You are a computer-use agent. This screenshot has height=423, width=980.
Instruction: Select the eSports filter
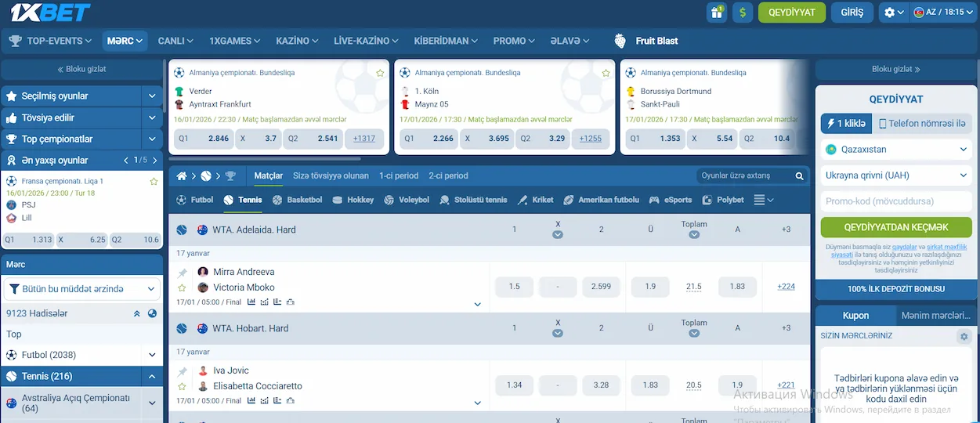(671, 200)
